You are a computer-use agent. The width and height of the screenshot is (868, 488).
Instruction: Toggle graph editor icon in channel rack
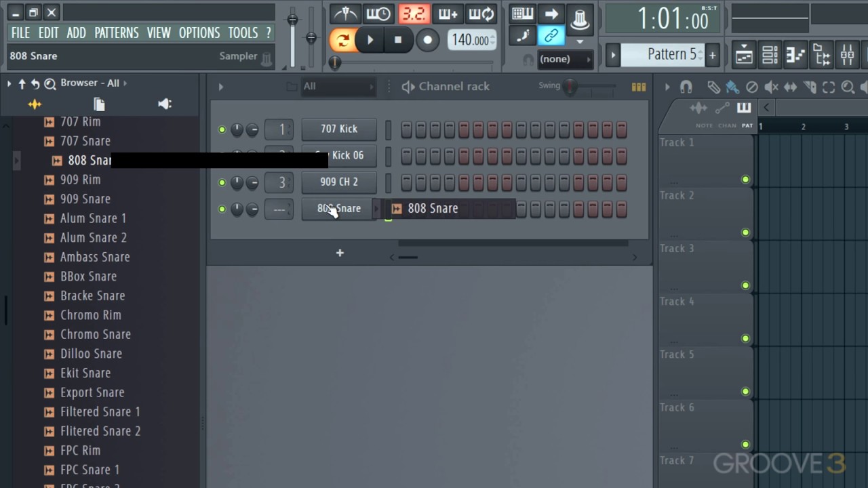pos(638,87)
